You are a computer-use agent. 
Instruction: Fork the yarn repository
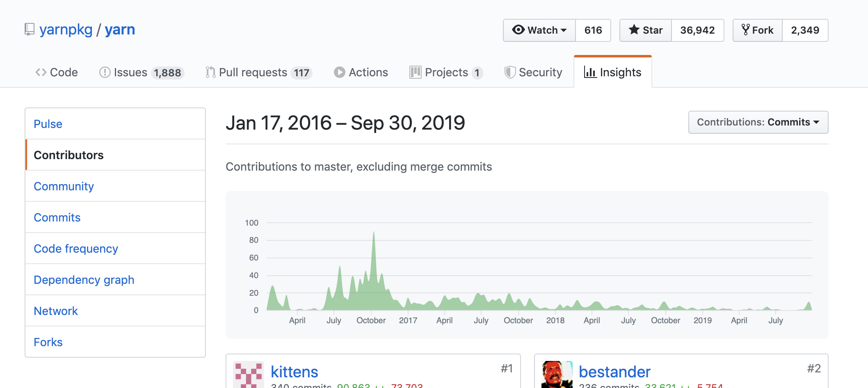(x=757, y=30)
